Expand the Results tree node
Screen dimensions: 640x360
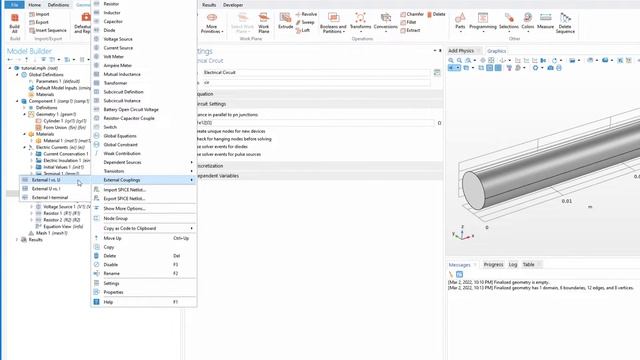[17, 240]
